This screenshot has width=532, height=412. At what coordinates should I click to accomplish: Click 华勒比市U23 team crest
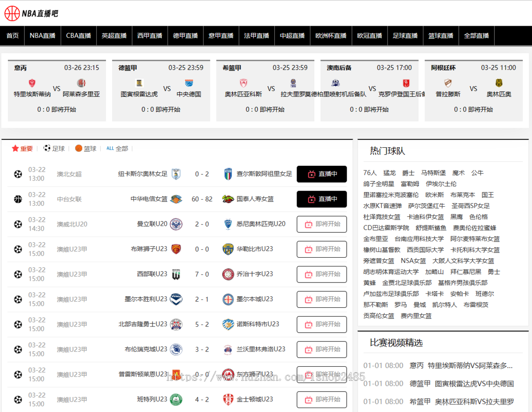[x=228, y=249]
